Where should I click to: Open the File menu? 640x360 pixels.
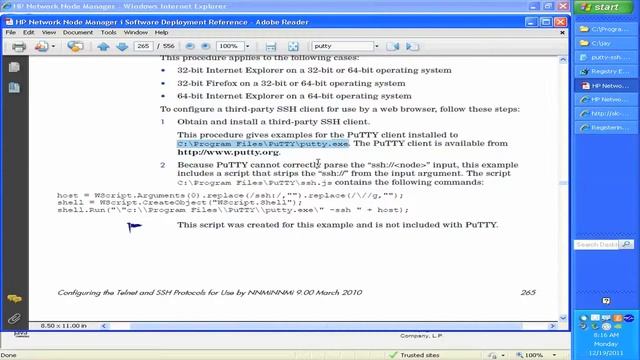[11, 32]
